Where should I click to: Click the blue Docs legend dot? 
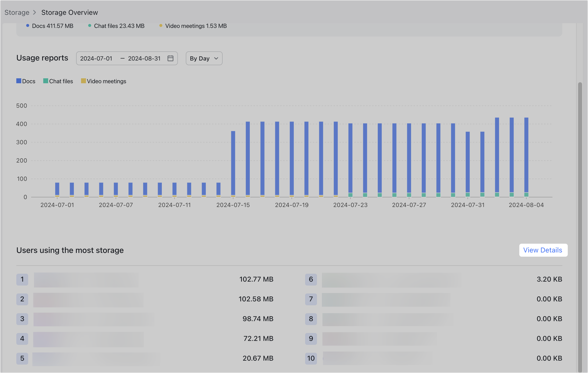pos(27,26)
